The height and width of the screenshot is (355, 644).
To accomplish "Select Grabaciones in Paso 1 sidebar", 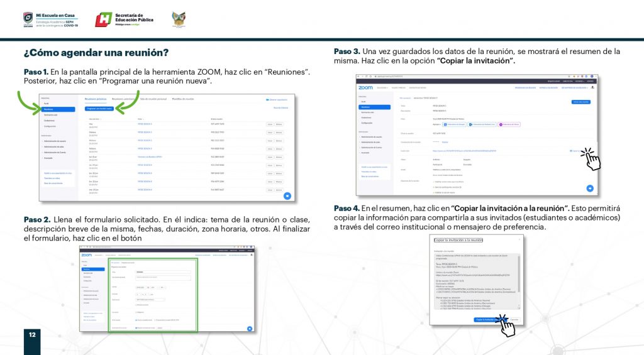I will tap(49, 121).
